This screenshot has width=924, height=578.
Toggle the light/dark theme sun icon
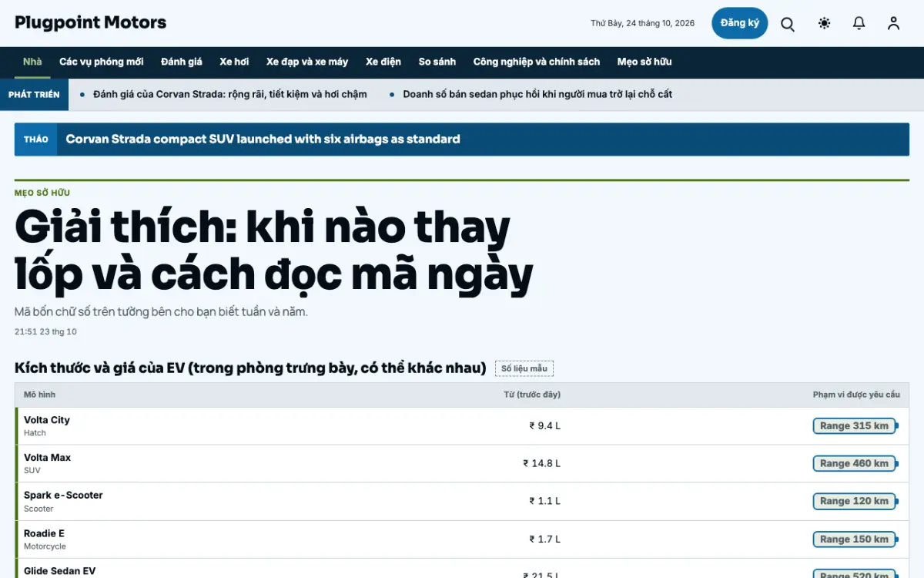point(825,24)
